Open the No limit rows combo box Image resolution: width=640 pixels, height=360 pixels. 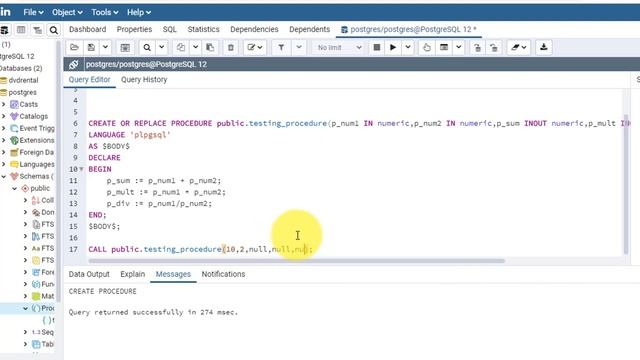point(339,47)
